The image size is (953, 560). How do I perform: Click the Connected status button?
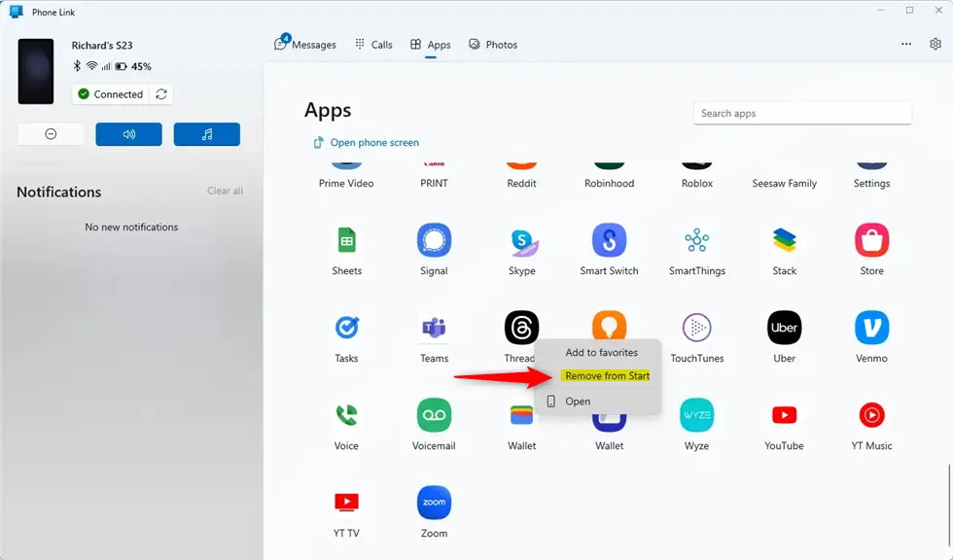point(111,94)
